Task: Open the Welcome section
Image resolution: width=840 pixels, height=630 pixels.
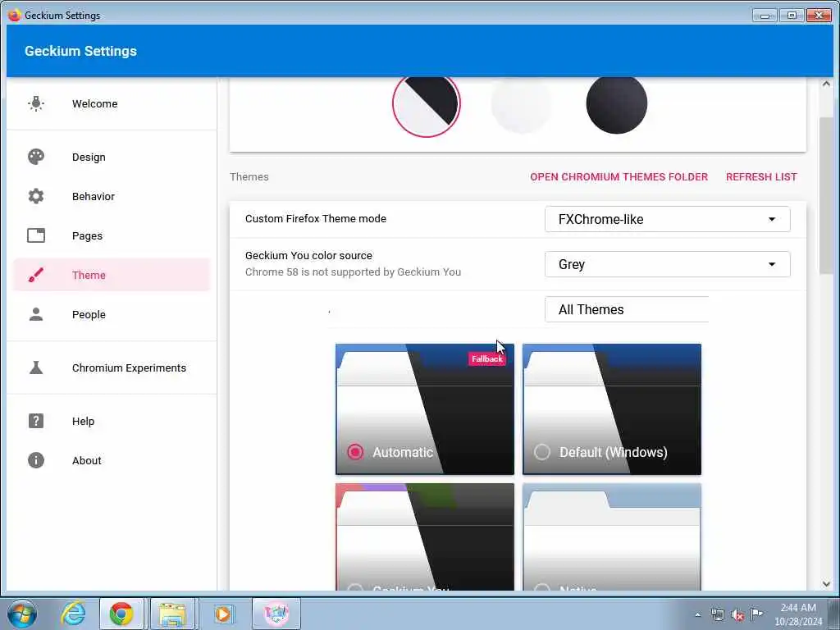Action: point(112,103)
